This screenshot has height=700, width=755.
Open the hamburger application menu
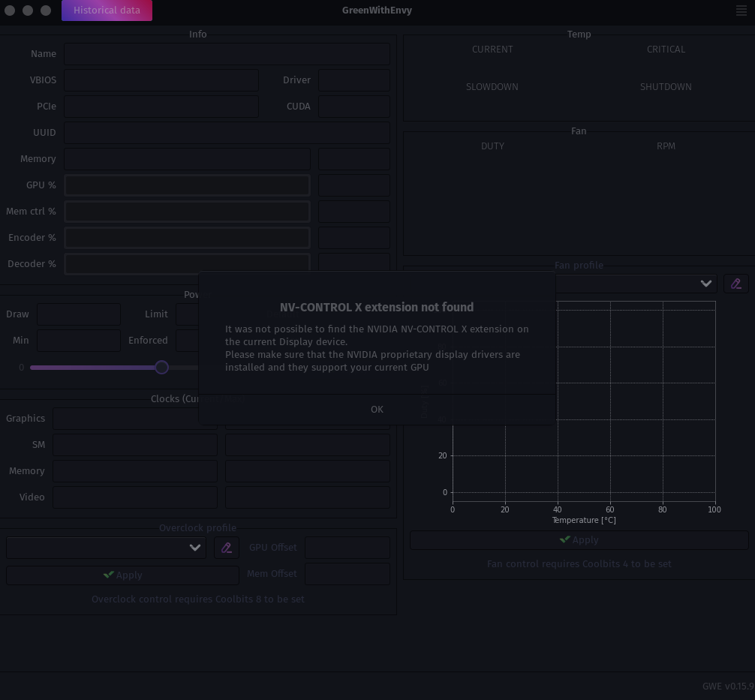click(x=741, y=10)
